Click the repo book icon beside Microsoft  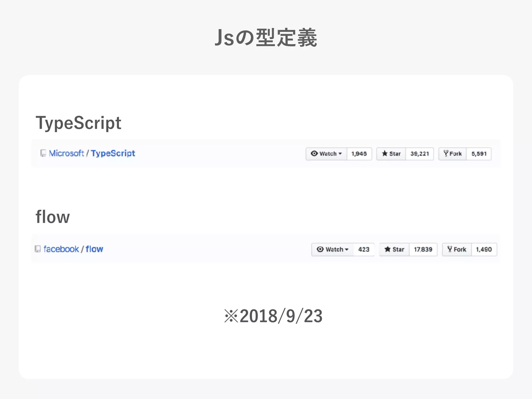pyautogui.click(x=43, y=153)
